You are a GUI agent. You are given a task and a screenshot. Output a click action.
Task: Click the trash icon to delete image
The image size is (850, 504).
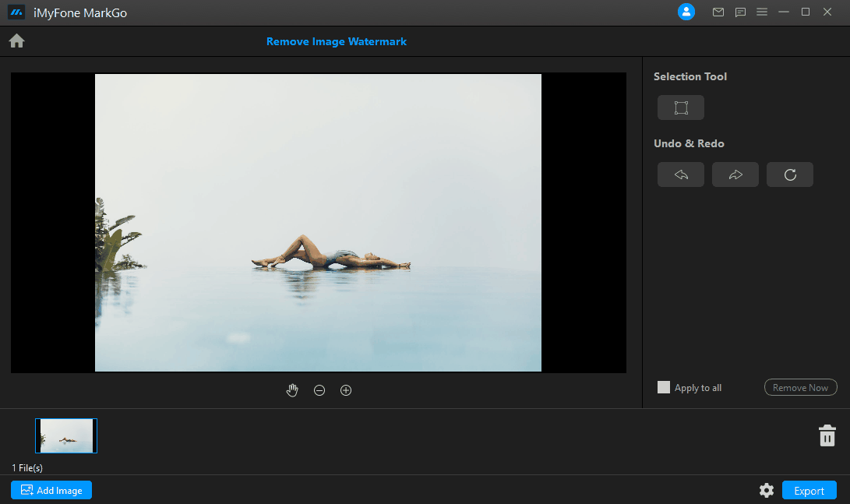point(827,435)
